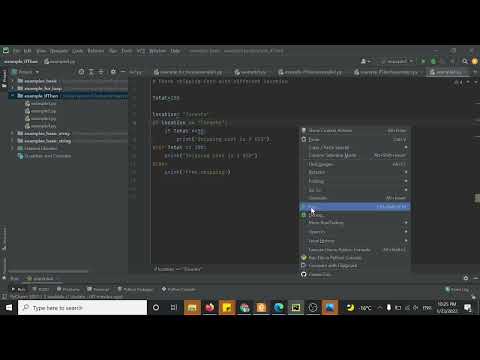Image resolution: width=480 pixels, height=360 pixels.
Task: Choose Find Usages in context menu
Action: coord(355,164)
